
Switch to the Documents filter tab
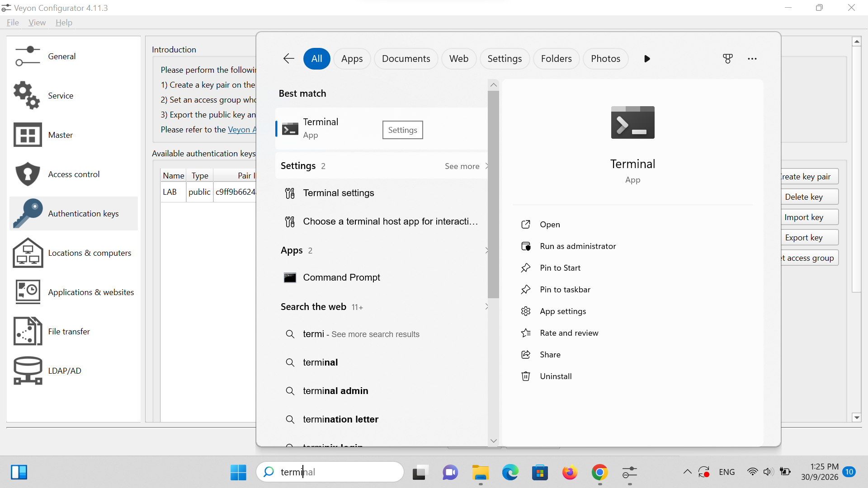pyautogui.click(x=406, y=58)
